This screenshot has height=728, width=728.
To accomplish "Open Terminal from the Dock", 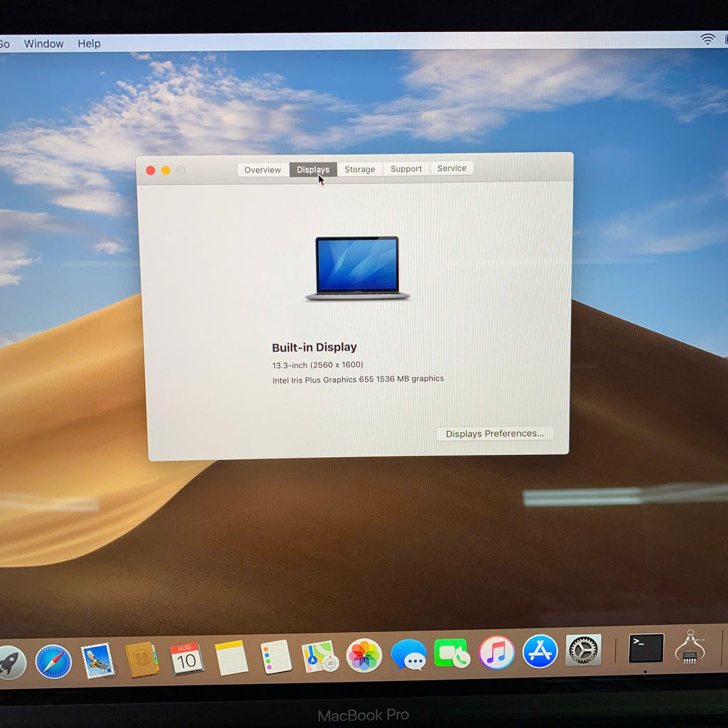I will point(646,648).
